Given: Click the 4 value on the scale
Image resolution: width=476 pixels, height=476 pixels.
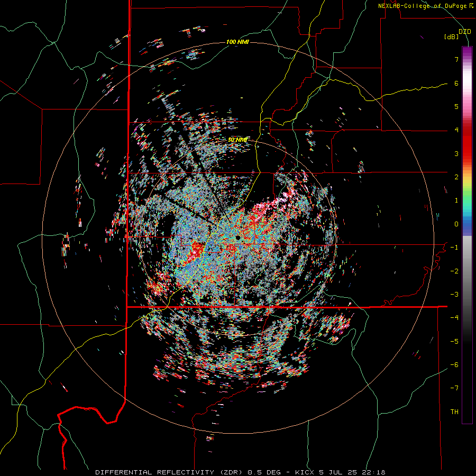Looking at the screenshot, I should point(456,130).
